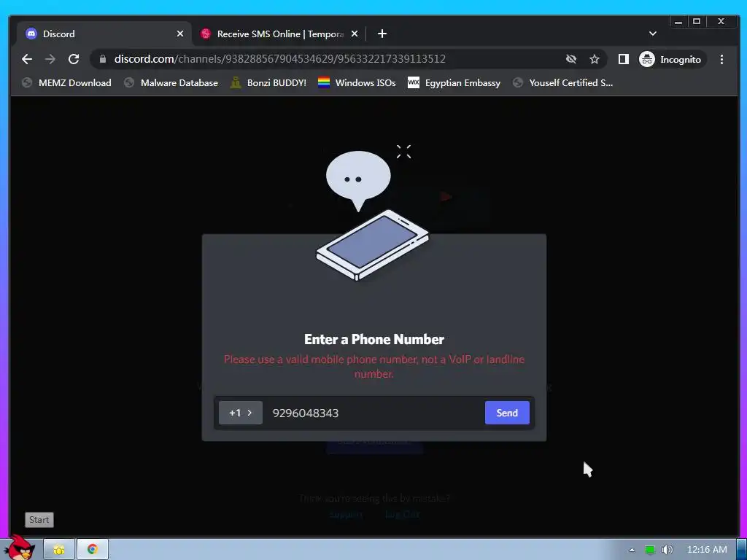Click the phone number input field
This screenshot has width=747, height=560.
point(373,413)
